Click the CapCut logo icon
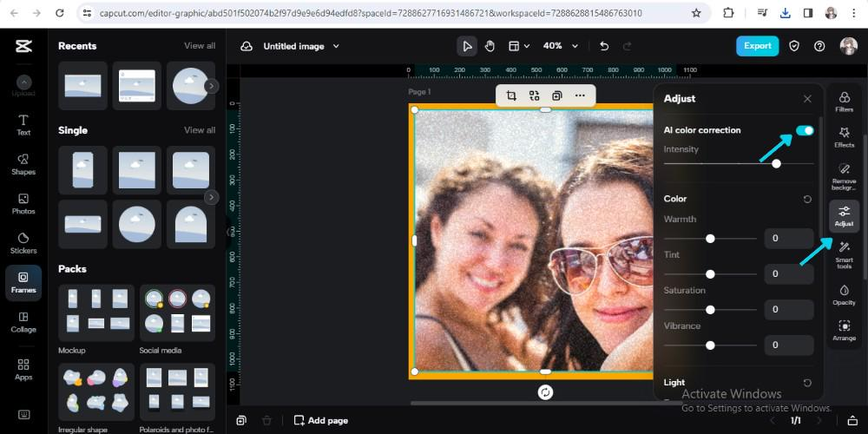Viewport: 868px width, 434px height. (x=23, y=47)
